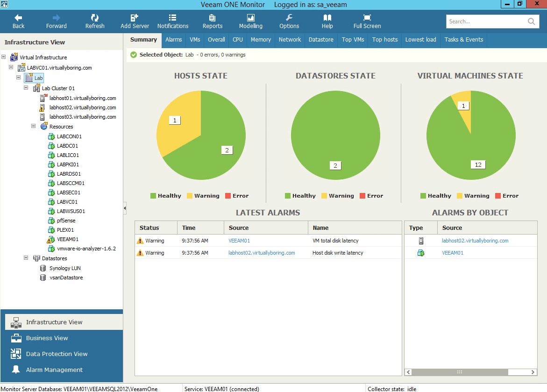This screenshot has height=392, width=547.
Task: Click the VM type icon for VEEAM01 alarm
Action: 421,253
